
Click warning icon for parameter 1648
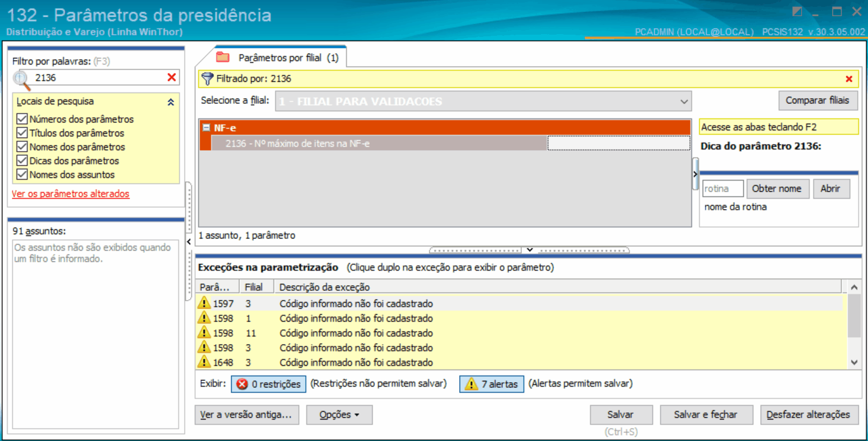(x=204, y=362)
